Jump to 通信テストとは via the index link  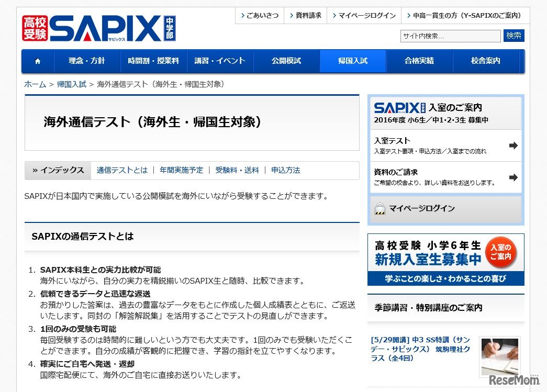(x=121, y=170)
